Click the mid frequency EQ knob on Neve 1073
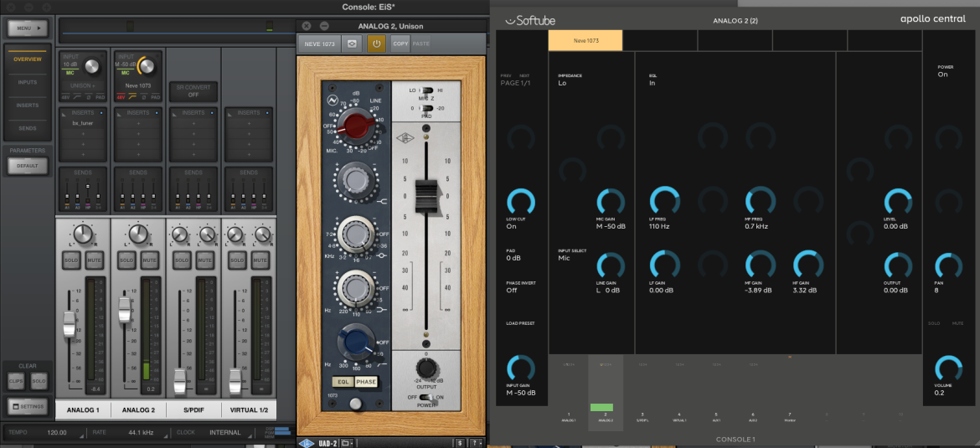The width and height of the screenshot is (980, 448). [355, 235]
